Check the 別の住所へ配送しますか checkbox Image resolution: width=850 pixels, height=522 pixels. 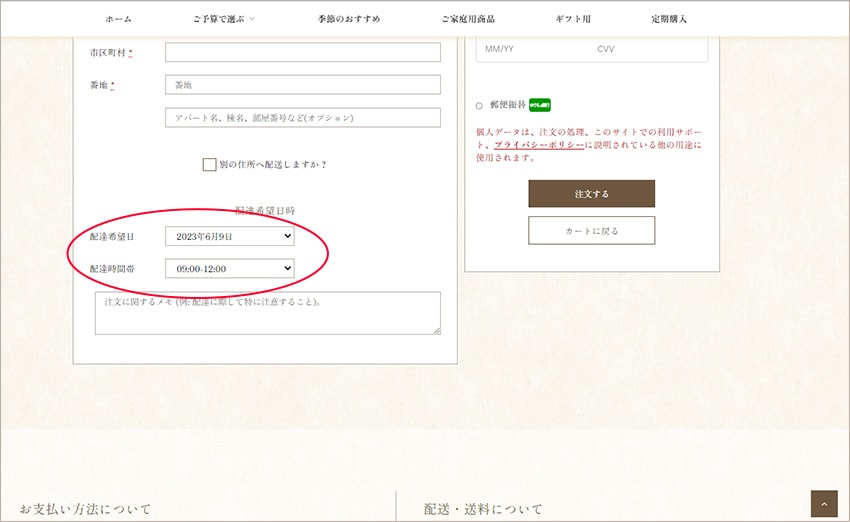[x=209, y=164]
